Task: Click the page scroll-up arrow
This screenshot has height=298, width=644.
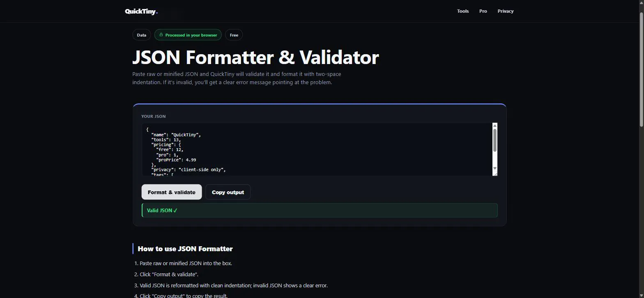Action: click(x=641, y=3)
